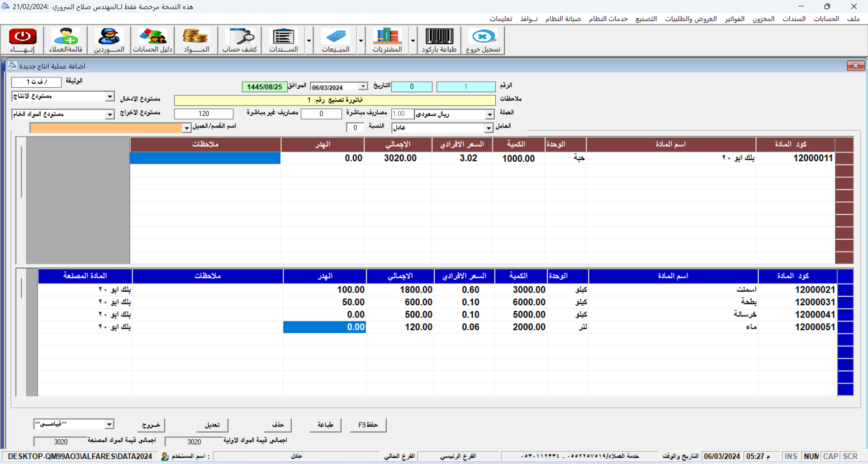
Task: Click تسجيل خروج logout icon
Action: (483, 40)
